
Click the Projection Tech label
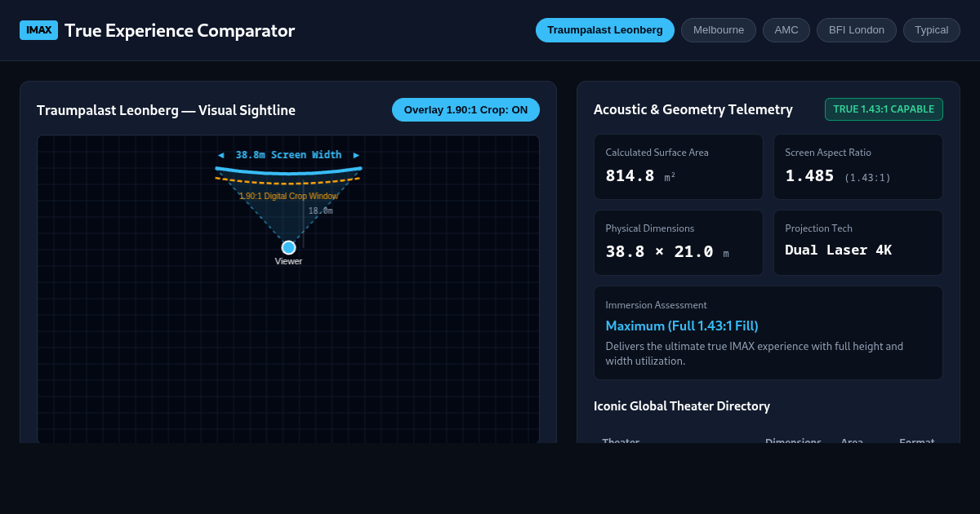(818, 228)
